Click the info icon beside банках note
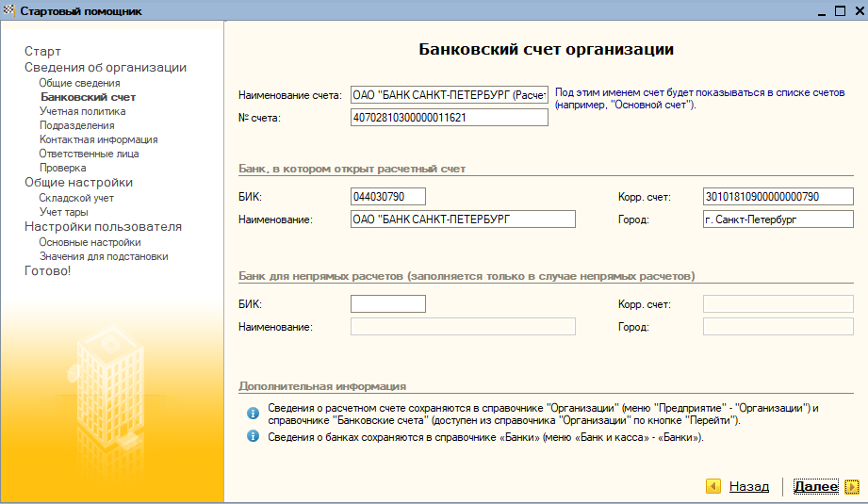This screenshot has height=504, width=868. coord(253,436)
